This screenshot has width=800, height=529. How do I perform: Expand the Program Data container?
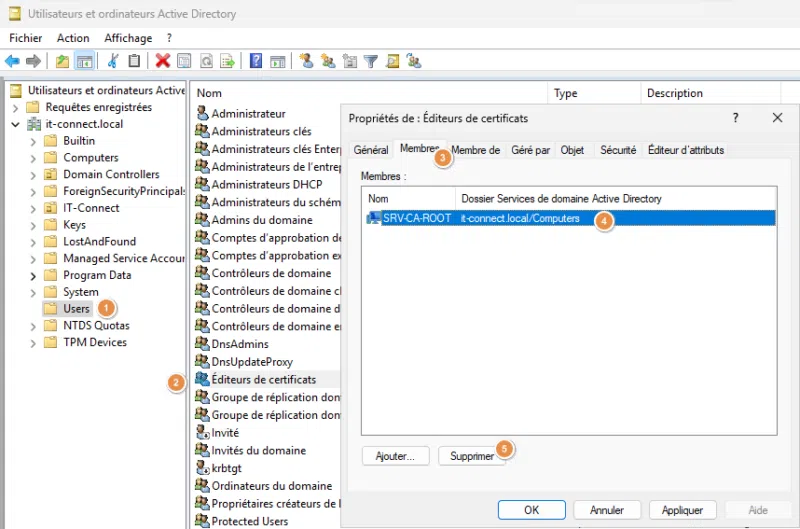pyautogui.click(x=34, y=275)
